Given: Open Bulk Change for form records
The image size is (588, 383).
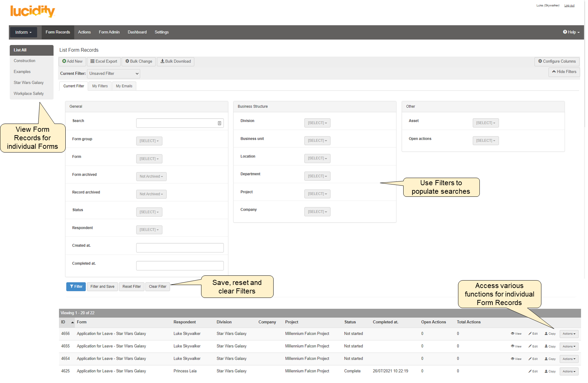Looking at the screenshot, I should point(138,61).
